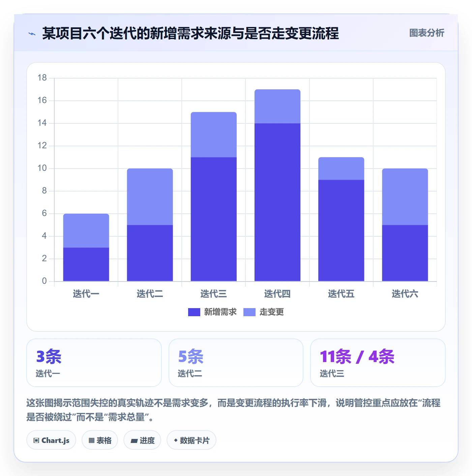Select the 表格 tag chip

100,440
